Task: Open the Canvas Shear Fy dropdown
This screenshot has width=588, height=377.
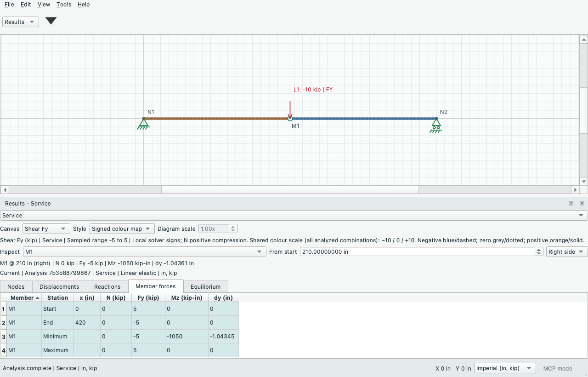Action: (x=46, y=228)
